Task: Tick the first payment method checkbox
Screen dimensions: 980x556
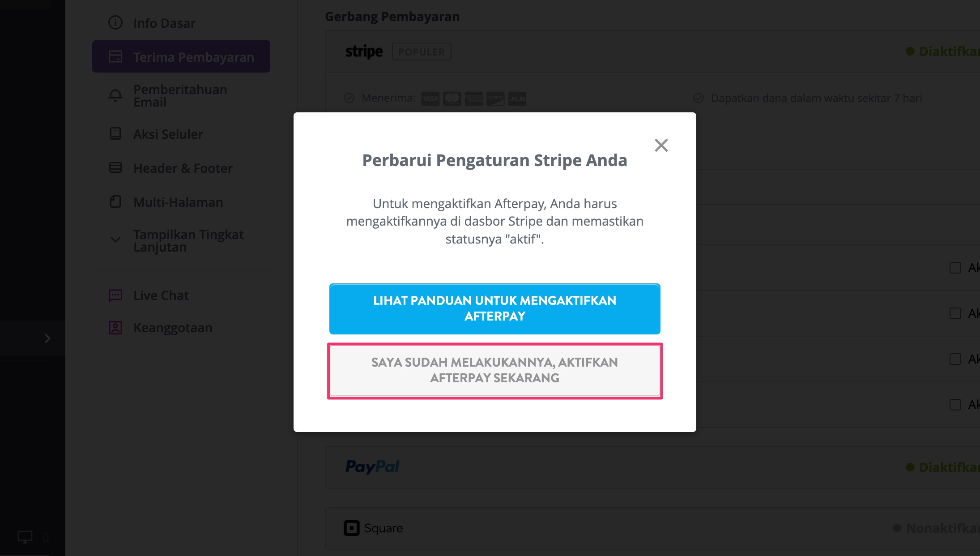Action: [955, 268]
